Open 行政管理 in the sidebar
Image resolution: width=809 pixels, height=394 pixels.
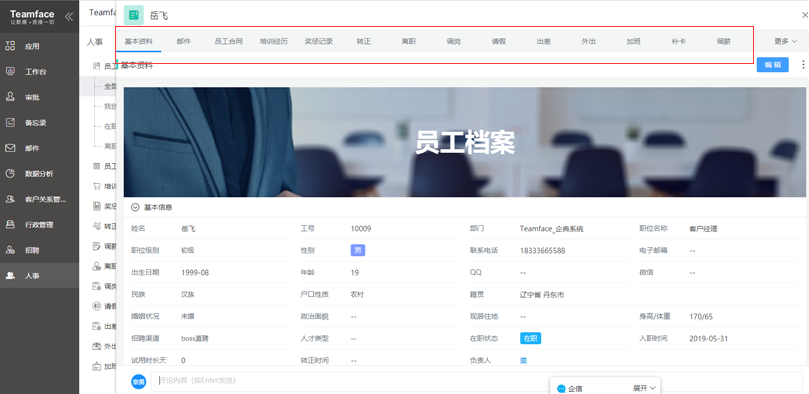(39, 225)
